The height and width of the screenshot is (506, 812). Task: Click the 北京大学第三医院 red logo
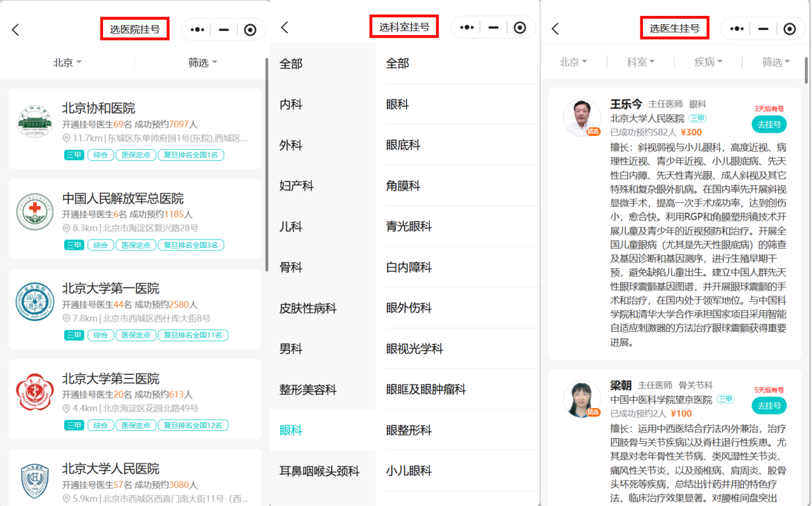[35, 391]
